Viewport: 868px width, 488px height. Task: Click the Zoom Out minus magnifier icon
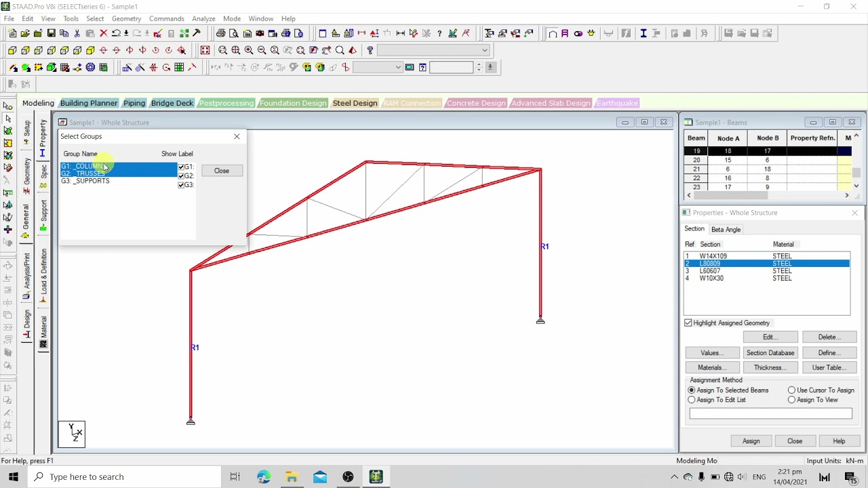[x=262, y=50]
